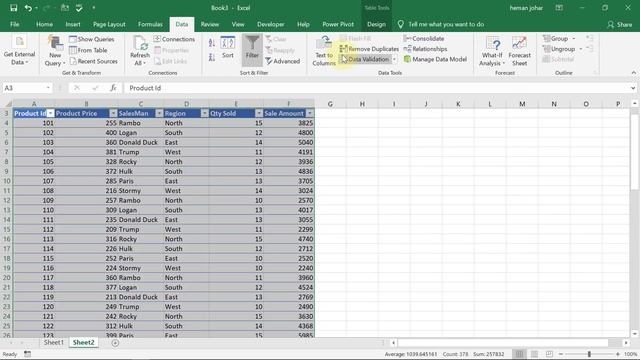
Task: Open SalesMan filter dropdown
Action: coord(159,113)
